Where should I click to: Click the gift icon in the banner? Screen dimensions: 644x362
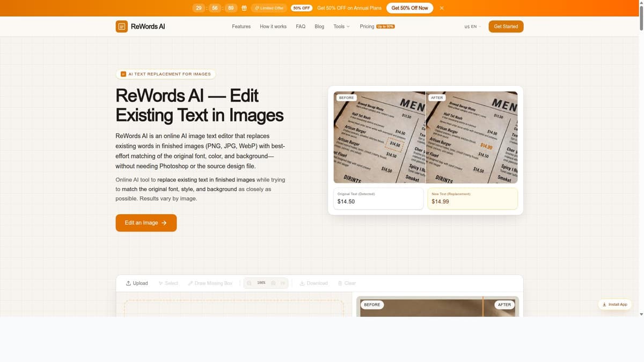point(244,8)
